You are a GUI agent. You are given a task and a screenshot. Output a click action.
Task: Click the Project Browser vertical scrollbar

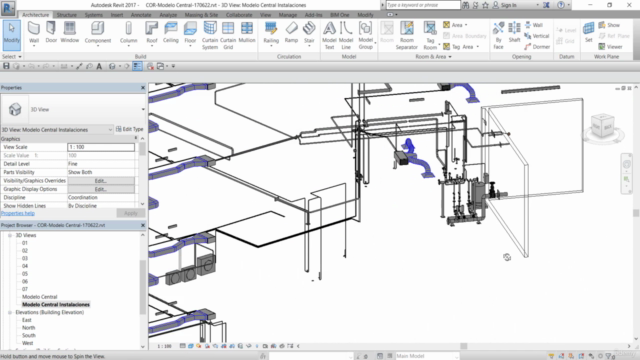(143, 287)
